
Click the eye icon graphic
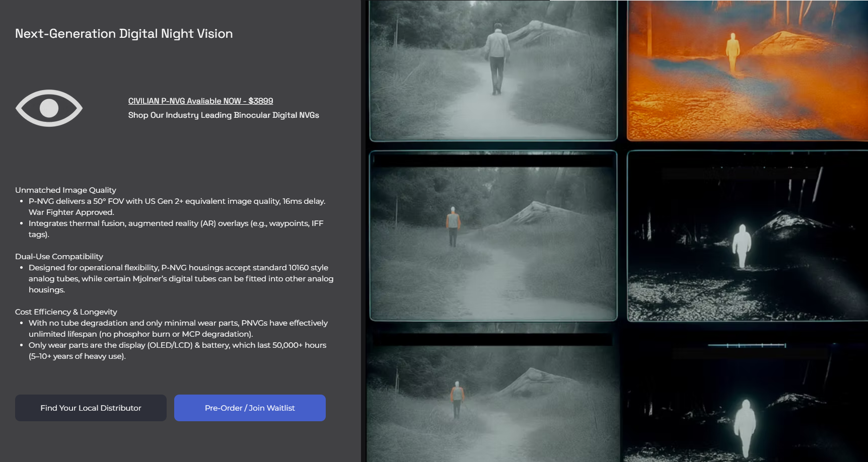pyautogui.click(x=49, y=108)
